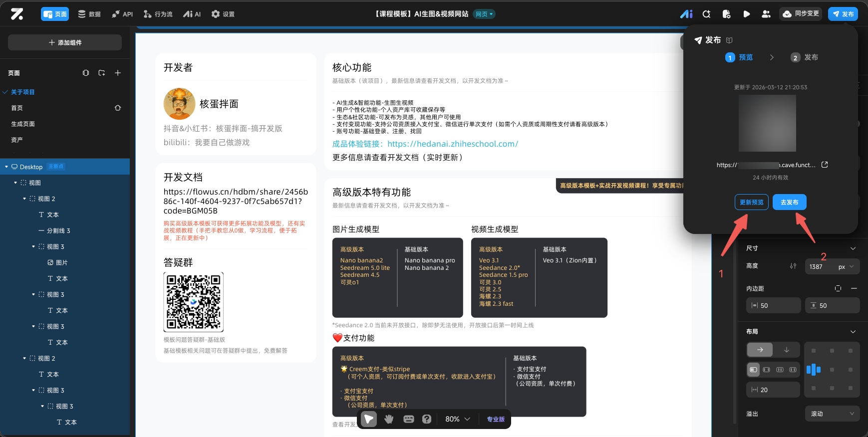
Task: Click the gap 20 input field
Action: click(x=773, y=390)
